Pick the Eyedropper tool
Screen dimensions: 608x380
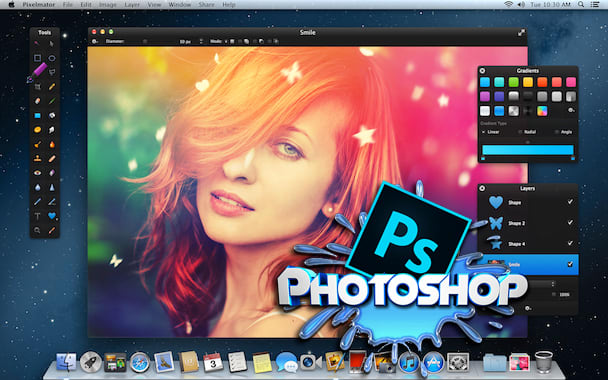pos(52,230)
